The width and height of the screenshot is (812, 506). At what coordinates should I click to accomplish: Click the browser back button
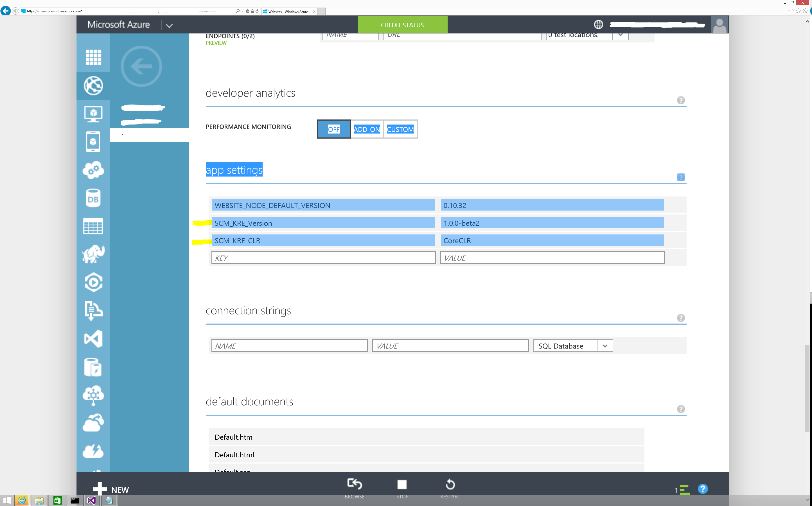click(5, 11)
